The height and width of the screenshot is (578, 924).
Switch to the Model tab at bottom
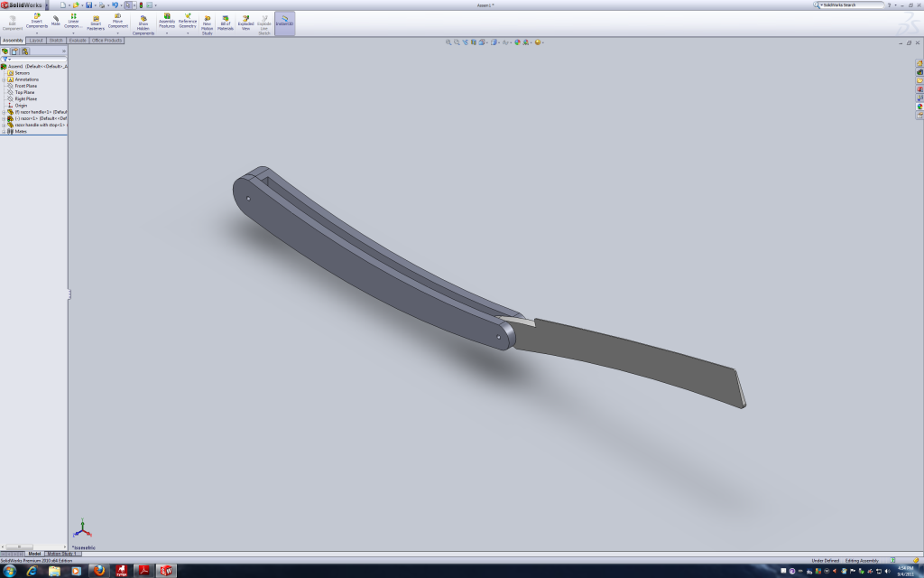click(35, 554)
